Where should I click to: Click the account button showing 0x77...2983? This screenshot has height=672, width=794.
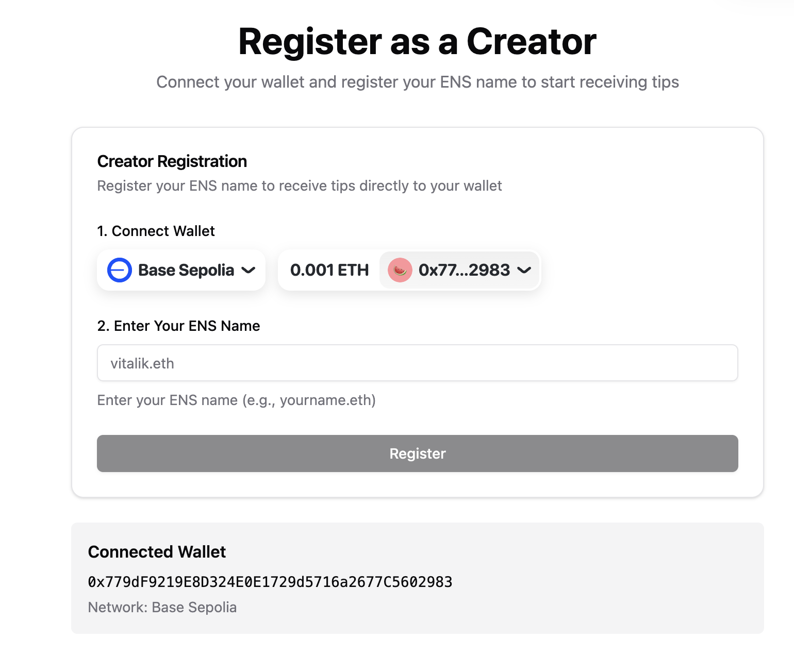459,270
